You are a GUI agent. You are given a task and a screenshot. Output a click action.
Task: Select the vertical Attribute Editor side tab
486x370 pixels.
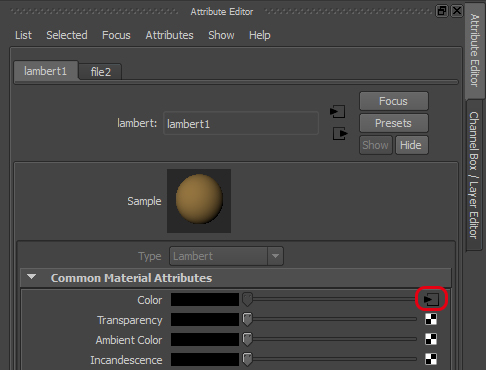475,51
